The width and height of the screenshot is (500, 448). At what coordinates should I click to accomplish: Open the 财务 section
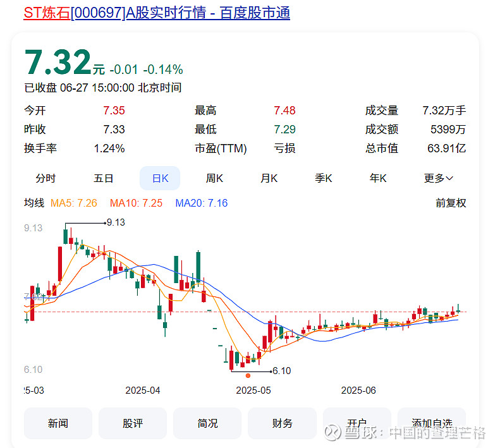[x=282, y=423]
